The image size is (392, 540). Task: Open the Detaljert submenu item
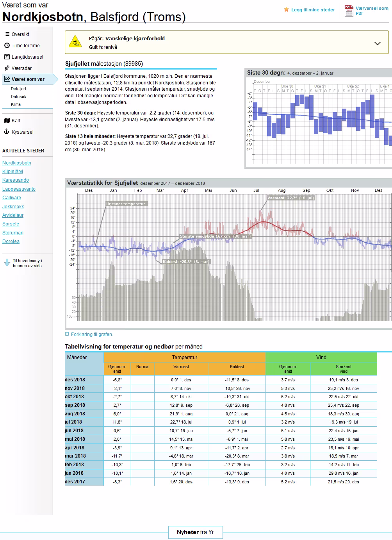pyautogui.click(x=19, y=89)
